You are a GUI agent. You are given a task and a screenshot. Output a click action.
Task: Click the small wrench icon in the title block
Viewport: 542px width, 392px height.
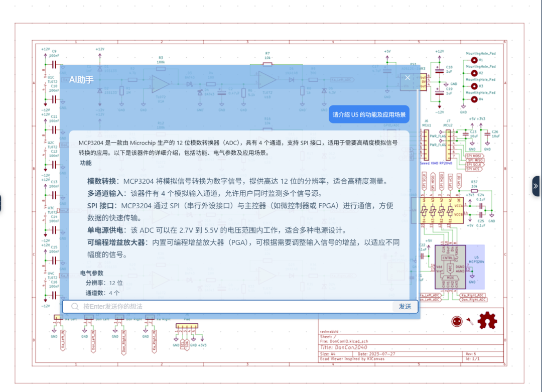[470, 322]
